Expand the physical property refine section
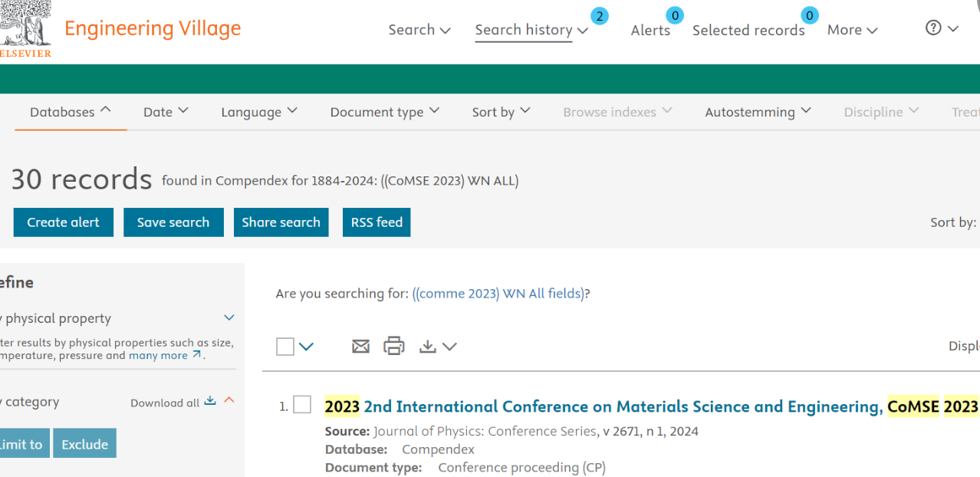The height and width of the screenshot is (477, 980). pos(229,317)
